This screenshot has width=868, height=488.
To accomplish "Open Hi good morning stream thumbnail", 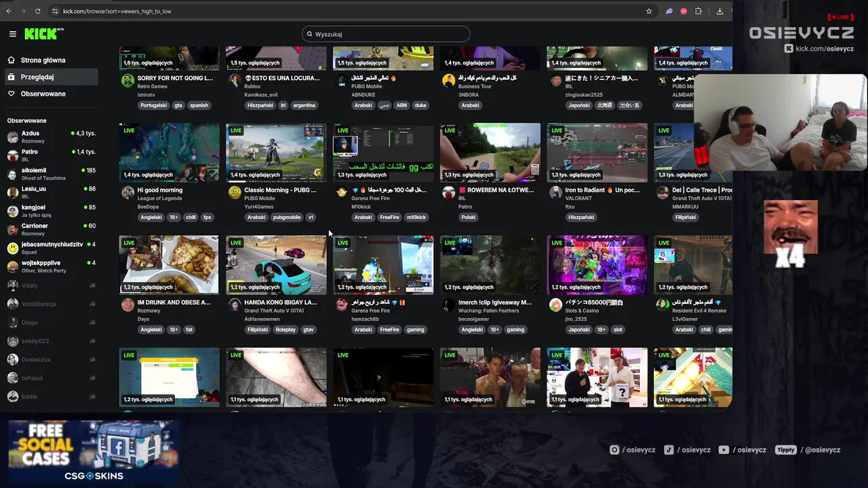I will click(x=169, y=152).
